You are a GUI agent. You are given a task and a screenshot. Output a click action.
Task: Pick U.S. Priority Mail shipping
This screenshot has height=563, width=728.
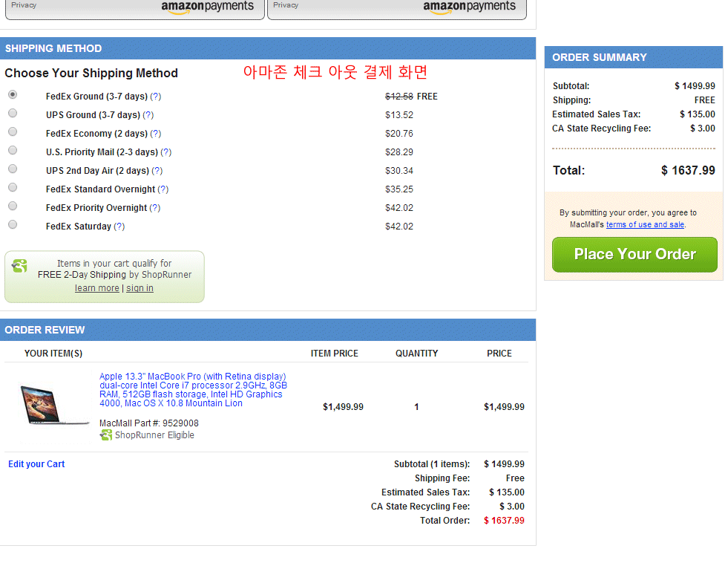13,151
